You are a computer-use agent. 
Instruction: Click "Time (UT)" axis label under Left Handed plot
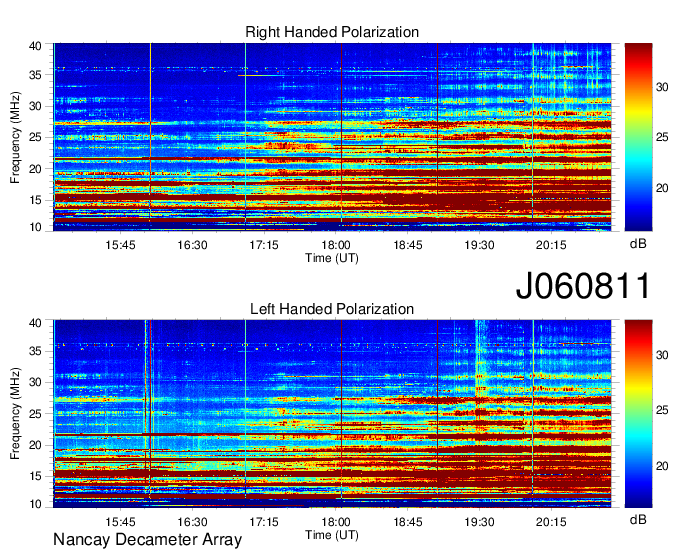click(332, 535)
